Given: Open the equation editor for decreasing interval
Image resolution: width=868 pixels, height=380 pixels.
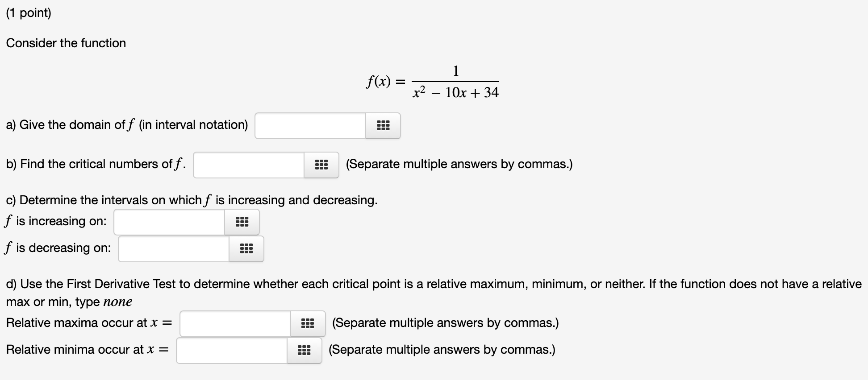Looking at the screenshot, I should tap(246, 249).
